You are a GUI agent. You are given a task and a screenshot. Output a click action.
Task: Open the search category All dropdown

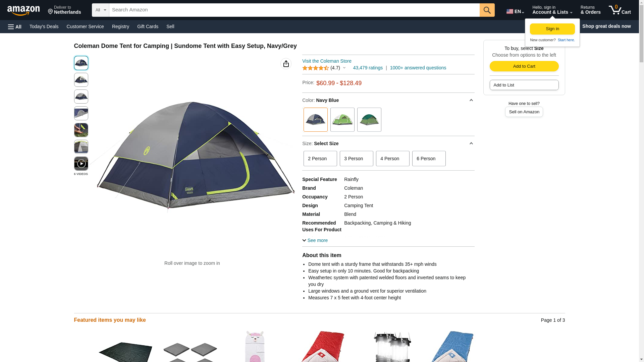pyautogui.click(x=100, y=10)
